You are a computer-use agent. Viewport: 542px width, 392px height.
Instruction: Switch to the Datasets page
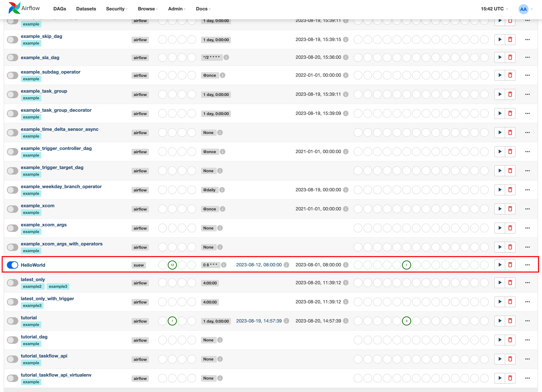[86, 9]
